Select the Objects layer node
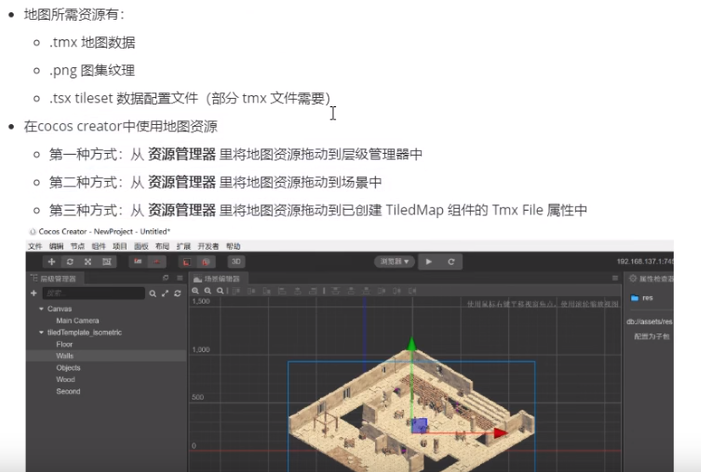Viewport: 701px width, 472px height. [x=68, y=368]
